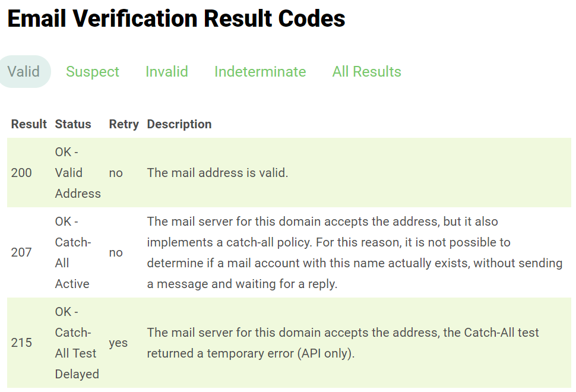Click the Status column header
The image size is (576, 392).
(x=73, y=124)
